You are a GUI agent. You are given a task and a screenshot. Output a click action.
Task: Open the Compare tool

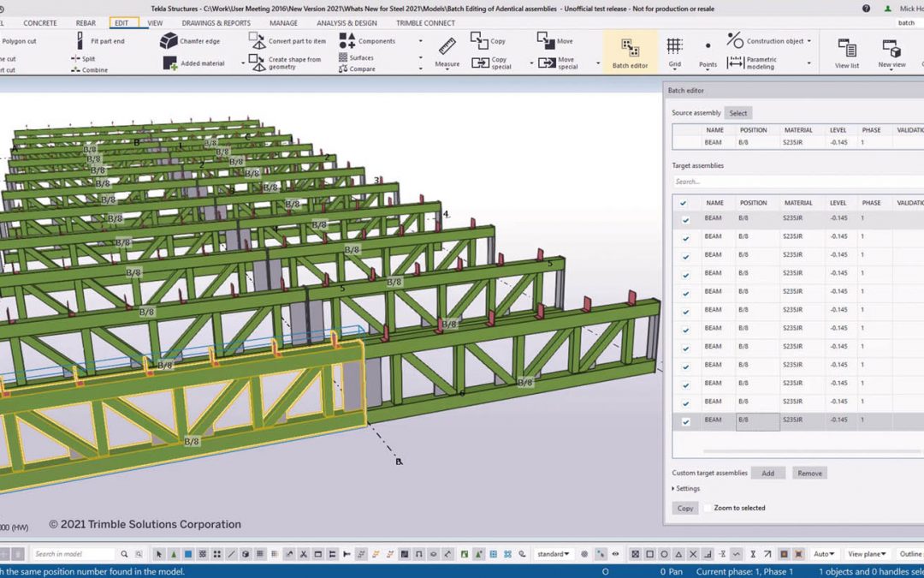(357, 69)
